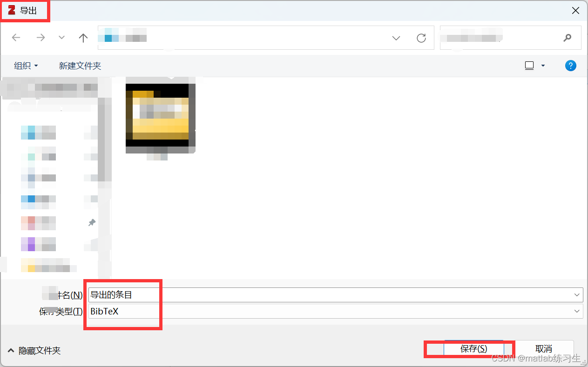Expand the address bar history dropdown
This screenshot has height=367, width=588.
pos(396,38)
